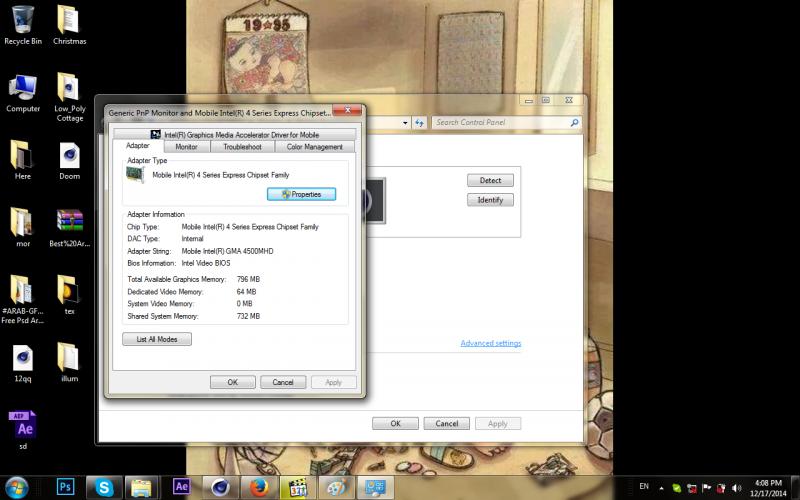This screenshot has height=500, width=800.
Task: Switch to After Effects on the taskbar
Action: [181, 487]
